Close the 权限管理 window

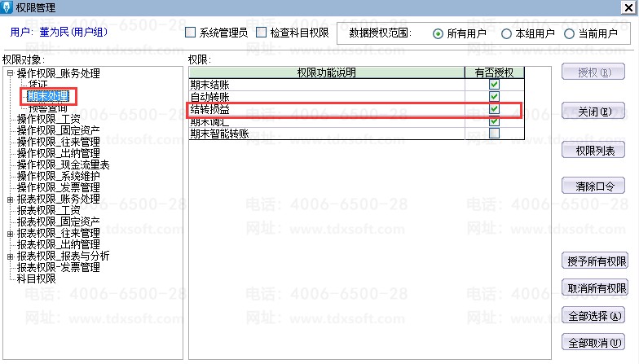pos(628,7)
